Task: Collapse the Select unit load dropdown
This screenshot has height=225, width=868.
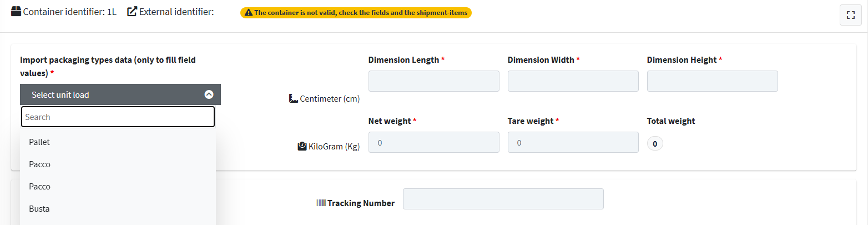Action: 120,94
